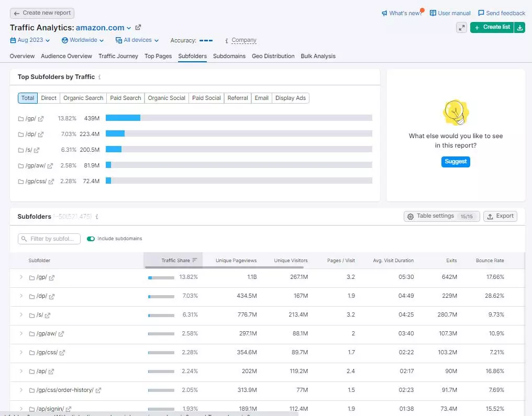This screenshot has height=416, width=532.
Task: Click the green Create list button
Action: (492, 27)
